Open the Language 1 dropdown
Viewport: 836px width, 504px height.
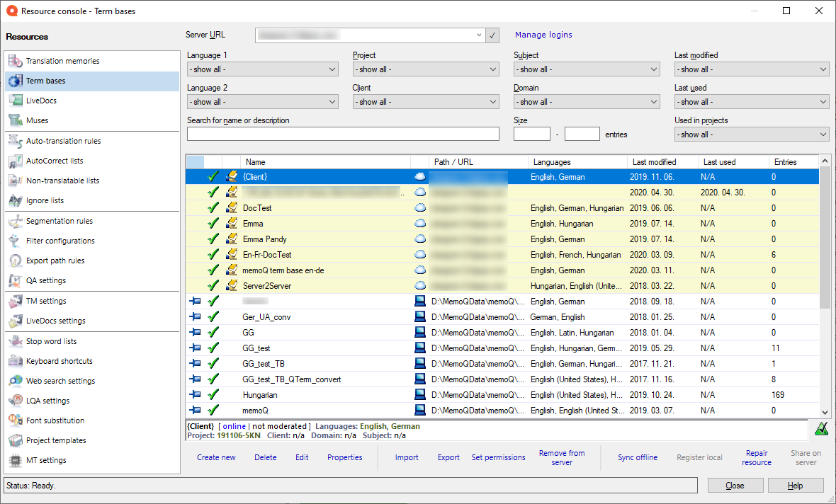click(x=262, y=69)
